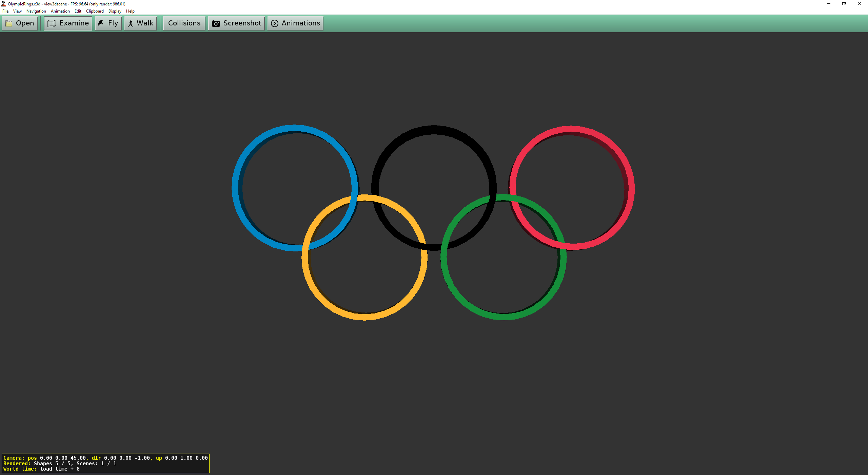868x475 pixels.
Task: Click the view3dscene app icon in title bar
Action: [x=3, y=4]
